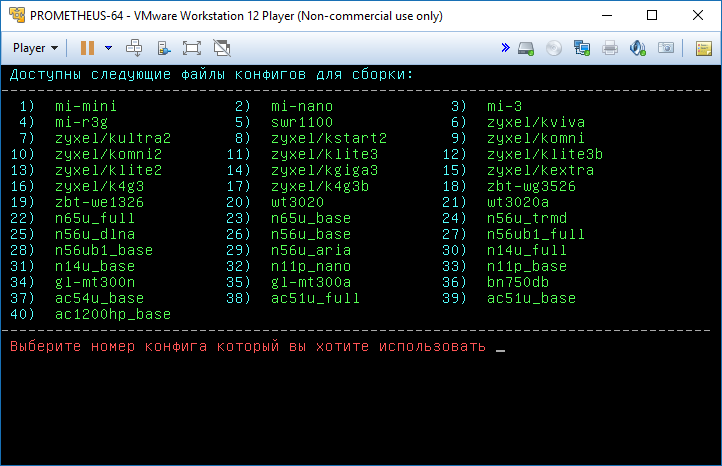Screen dimensions: 722x466
Task: Click the CD/DVD drive icon
Action: click(554, 48)
